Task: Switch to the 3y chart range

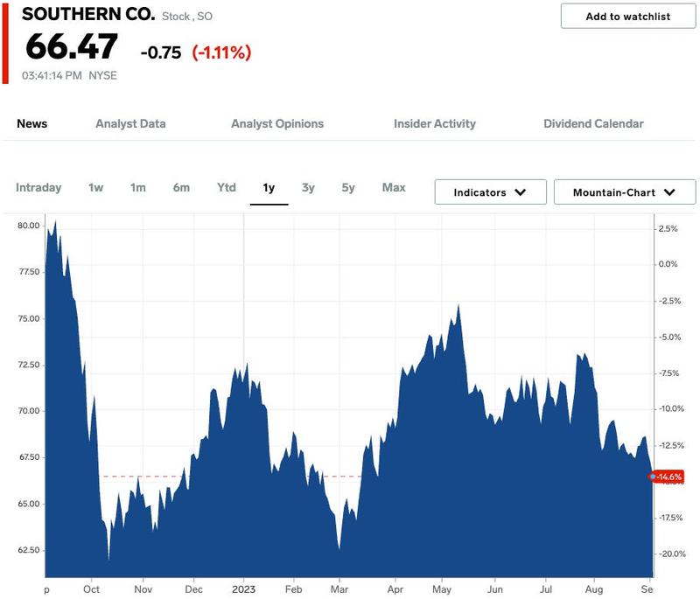Action: point(308,187)
